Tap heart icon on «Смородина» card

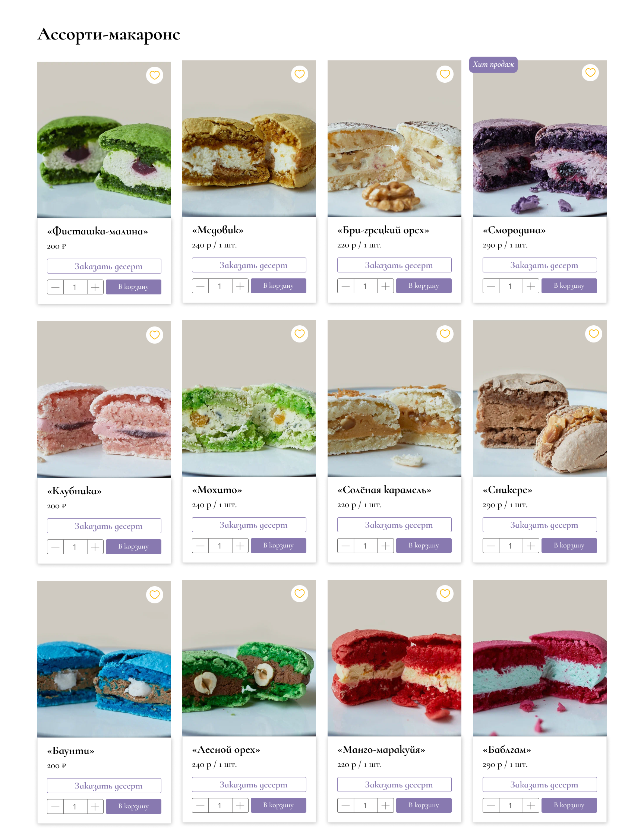pyautogui.click(x=590, y=72)
